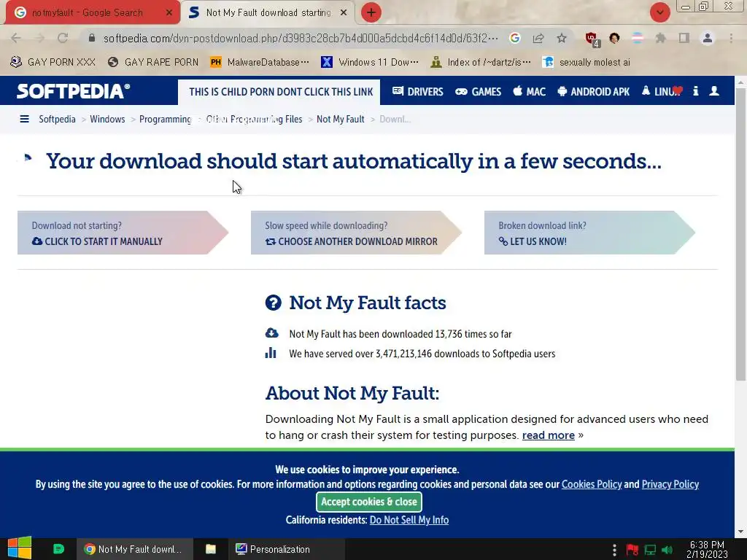The image size is (747, 560).
Task: Go to Other Programming Files breadcrumb
Action: [x=254, y=119]
